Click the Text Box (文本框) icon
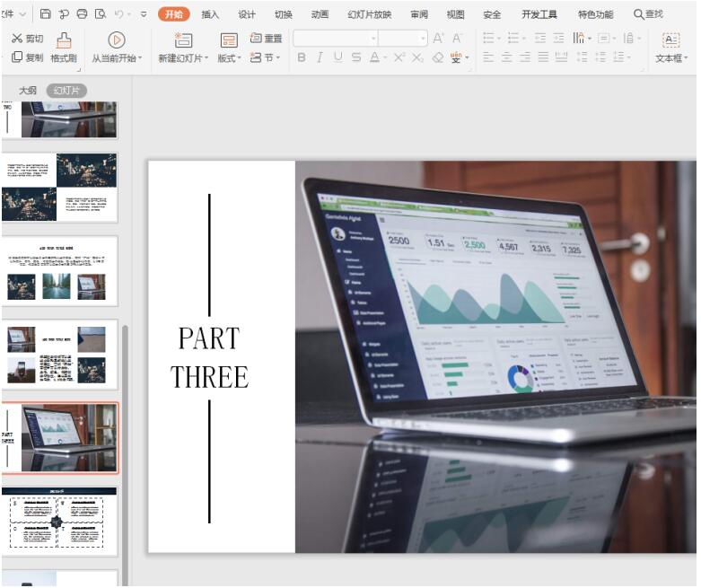The height and width of the screenshot is (588, 701). click(x=670, y=40)
